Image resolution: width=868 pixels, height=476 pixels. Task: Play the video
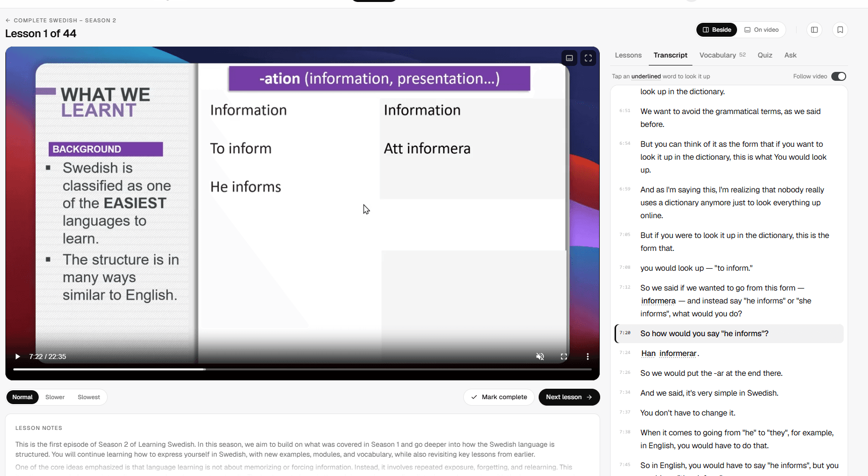[18, 357]
